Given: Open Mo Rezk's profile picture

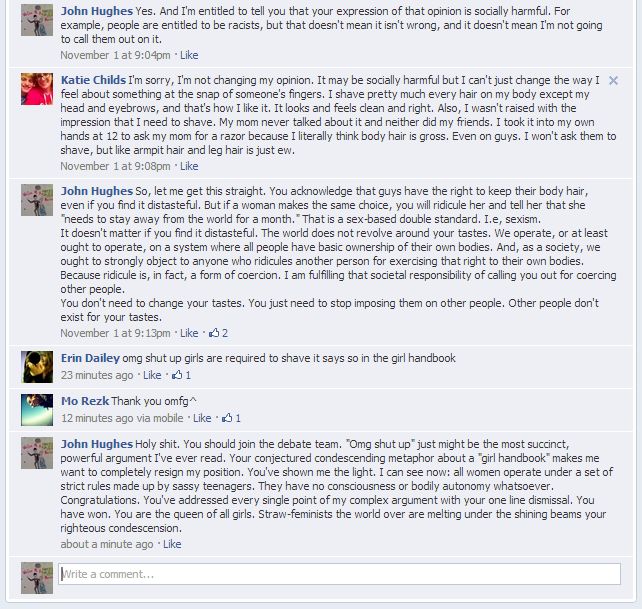Looking at the screenshot, I should [37, 410].
